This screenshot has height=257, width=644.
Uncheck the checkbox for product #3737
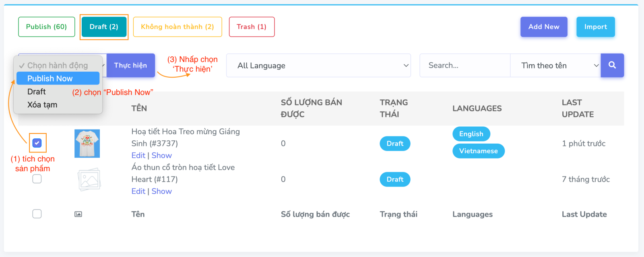point(37,143)
